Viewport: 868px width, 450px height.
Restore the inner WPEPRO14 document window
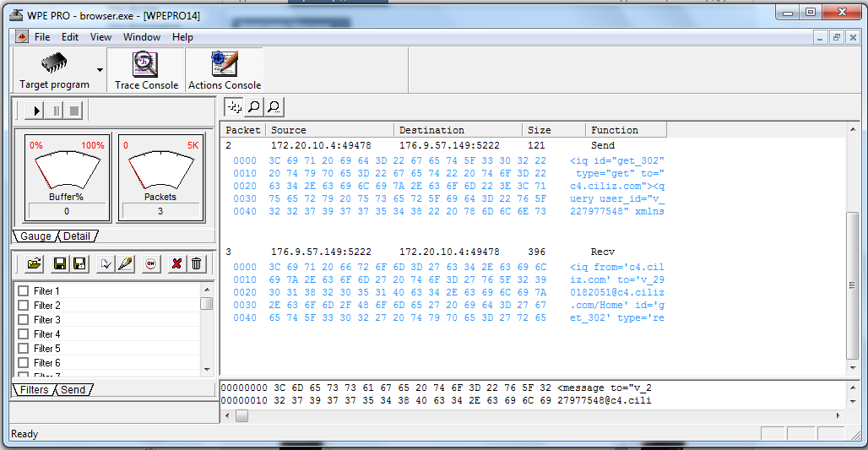(x=837, y=38)
